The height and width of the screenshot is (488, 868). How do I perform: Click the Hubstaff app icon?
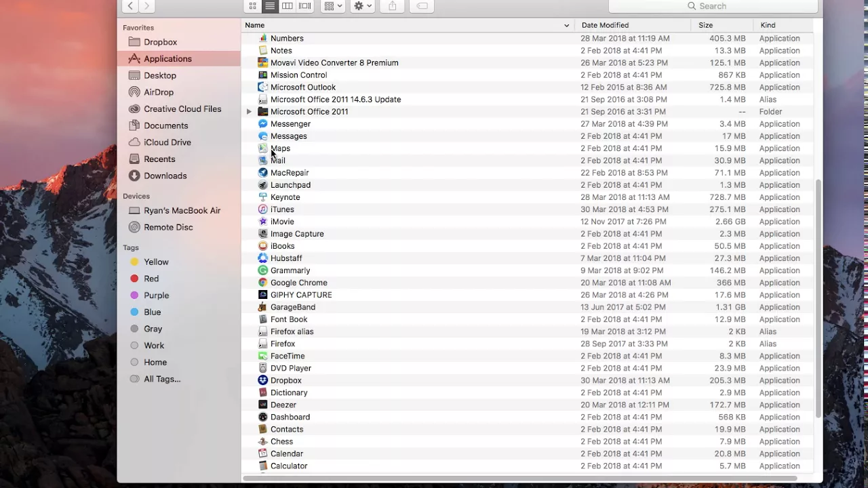click(x=263, y=258)
